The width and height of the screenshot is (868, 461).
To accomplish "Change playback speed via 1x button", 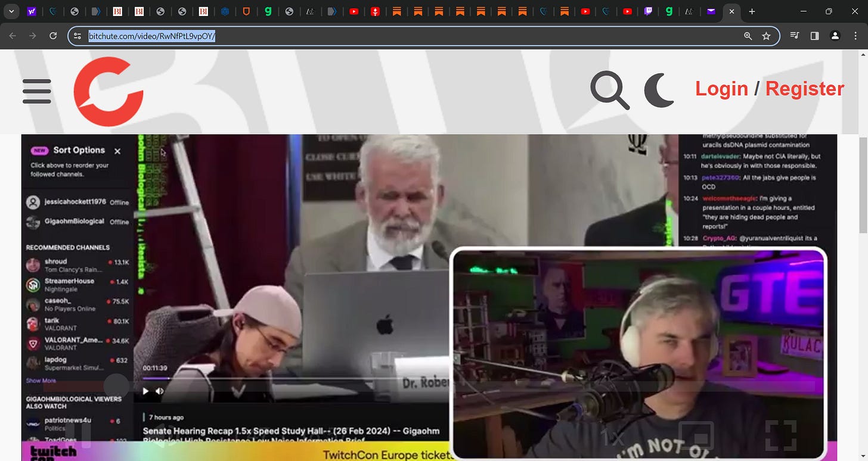I will pos(612,438).
